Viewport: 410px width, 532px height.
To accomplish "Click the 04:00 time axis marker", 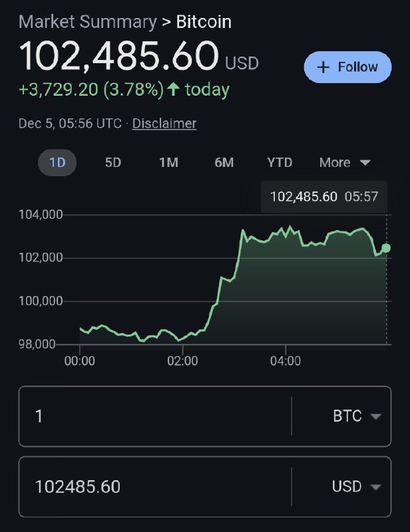I will pos(286,360).
